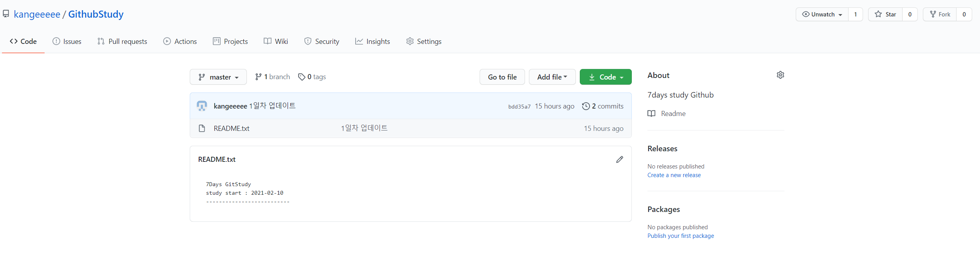Open the Wiki tab
The image size is (980, 259).
[x=276, y=41]
